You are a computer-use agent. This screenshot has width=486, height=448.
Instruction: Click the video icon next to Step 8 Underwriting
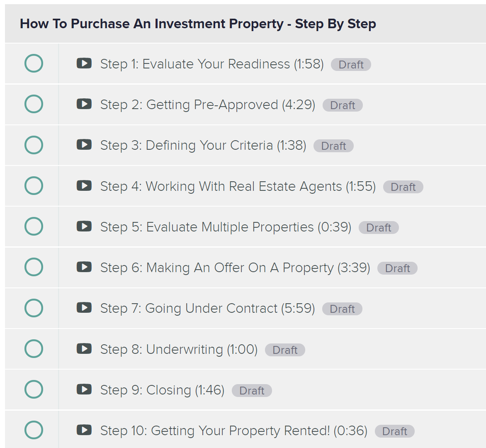(x=84, y=349)
